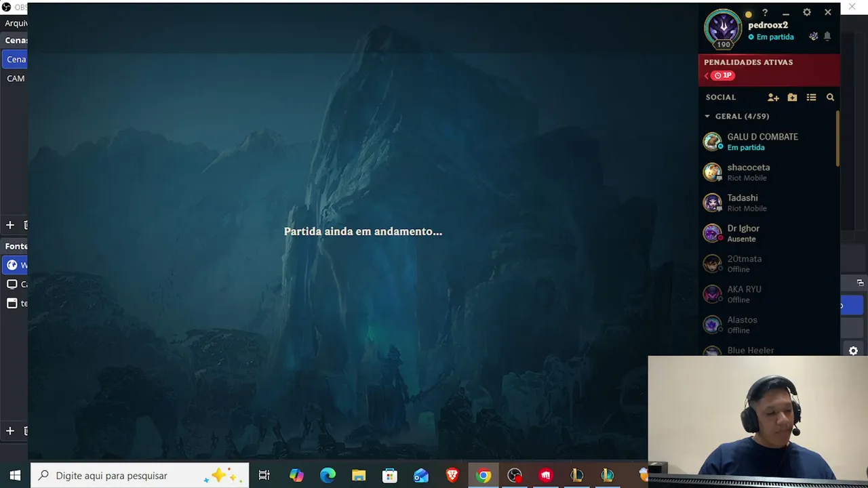Open the Windows Start menu
Screen dimensions: 868x488
[15, 476]
